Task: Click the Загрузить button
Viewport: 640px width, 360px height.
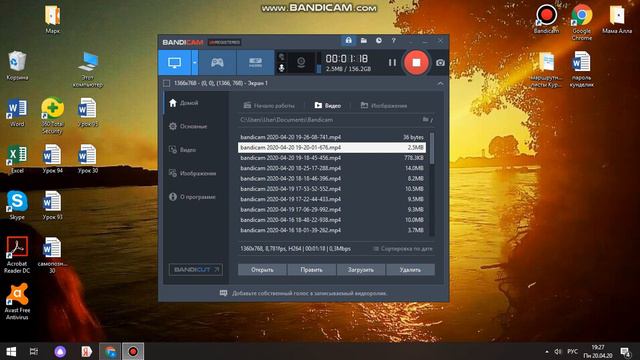Action: point(361,270)
